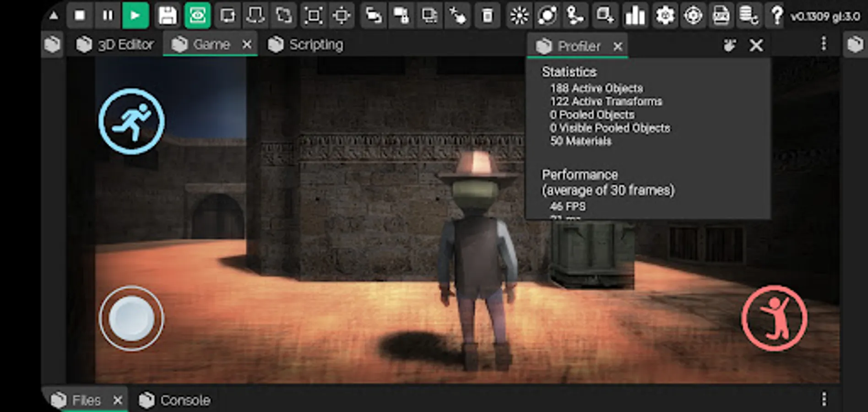Collapse the toolbar with the up triangle
Image resolution: width=868 pixels, height=412 pixels.
(x=54, y=16)
